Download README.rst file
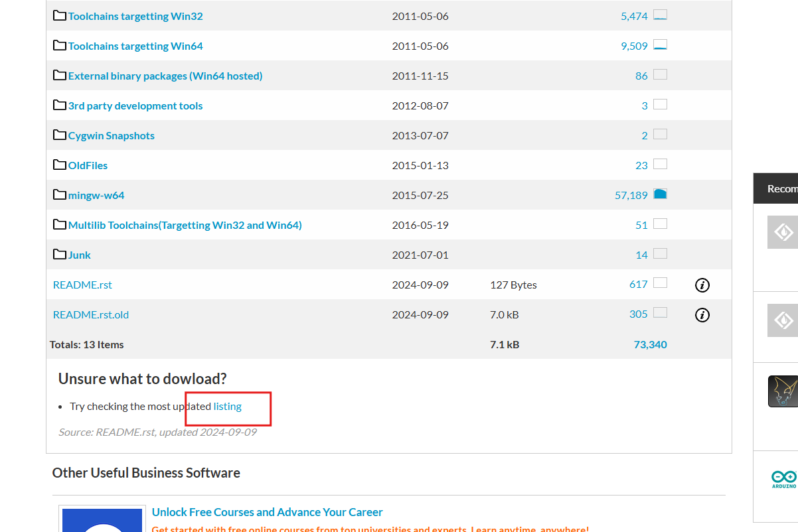798x532 pixels. point(82,285)
